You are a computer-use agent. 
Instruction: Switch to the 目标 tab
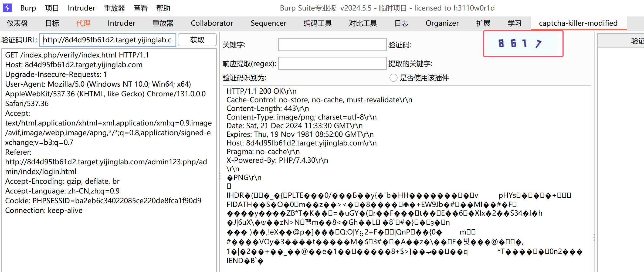click(52, 23)
